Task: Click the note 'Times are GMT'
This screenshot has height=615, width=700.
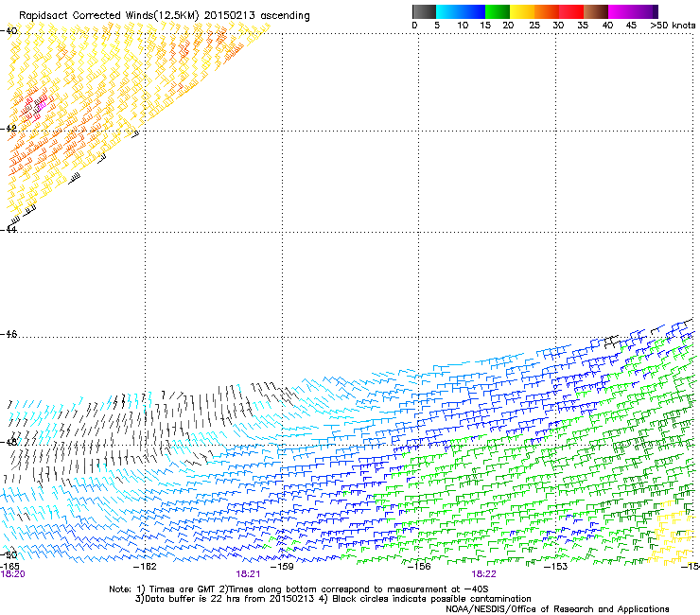Action: (183, 589)
